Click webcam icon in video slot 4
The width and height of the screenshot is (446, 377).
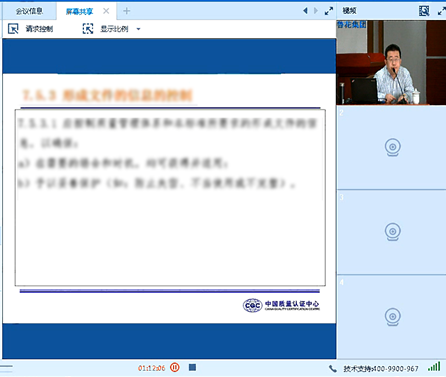[x=393, y=317]
